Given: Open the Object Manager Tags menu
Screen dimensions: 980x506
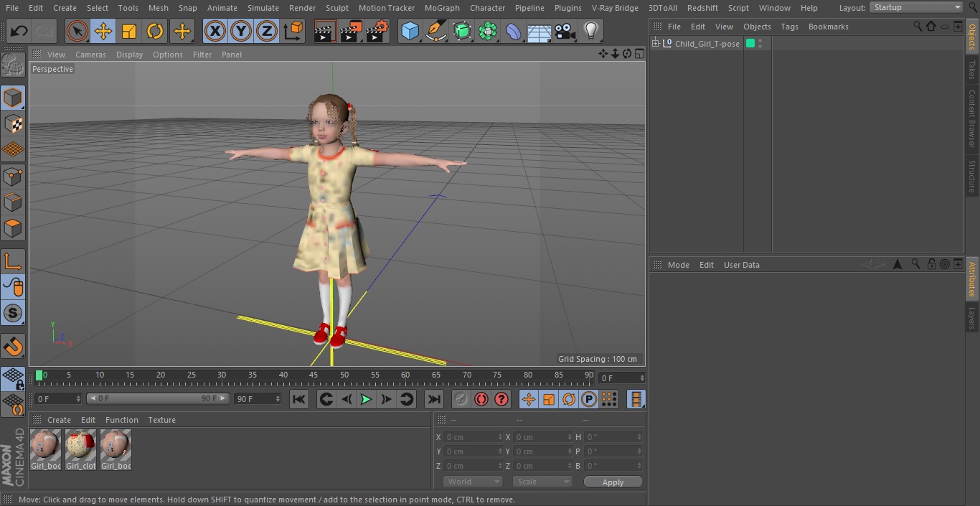Looking at the screenshot, I should 789,27.
